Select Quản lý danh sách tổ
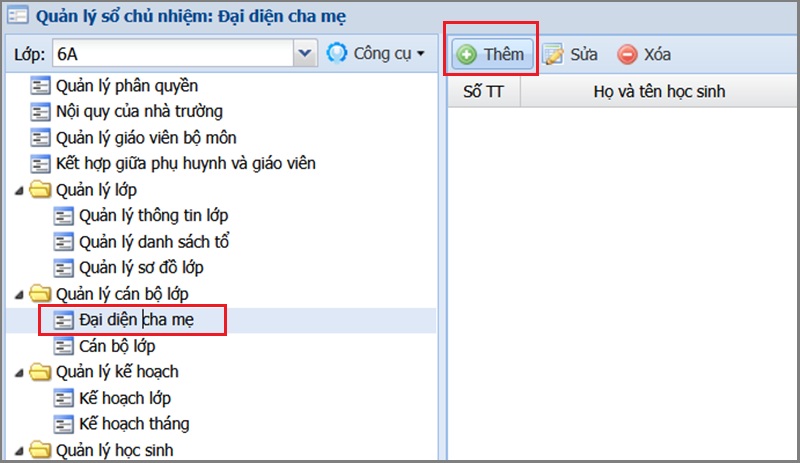Viewport: 800px width, 463px height. (154, 241)
